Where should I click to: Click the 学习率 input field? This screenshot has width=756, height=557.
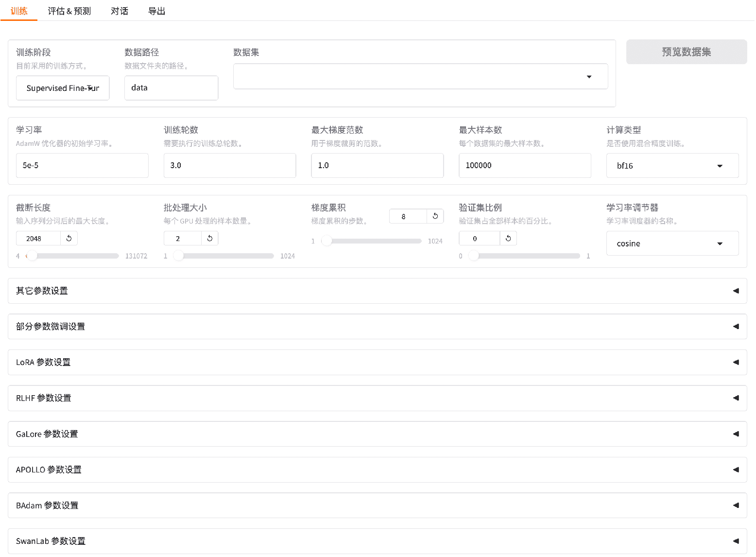[82, 166]
